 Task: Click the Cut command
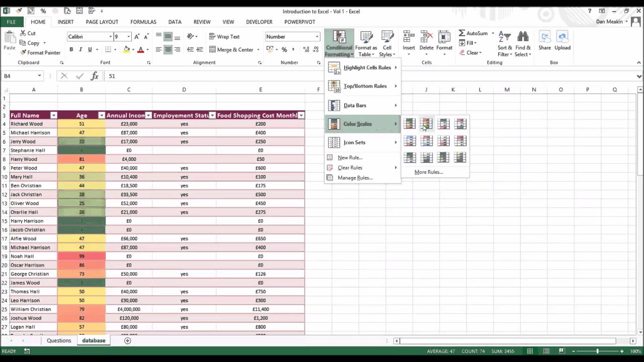point(28,33)
